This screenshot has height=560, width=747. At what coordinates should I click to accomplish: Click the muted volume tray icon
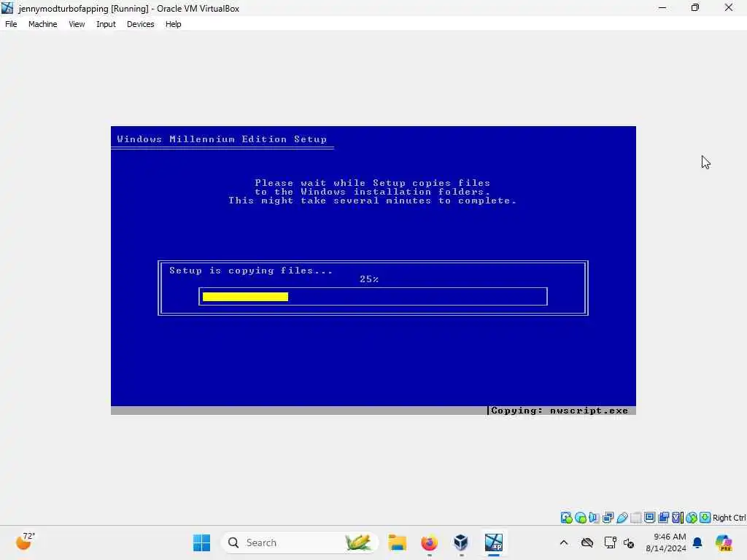coord(629,542)
